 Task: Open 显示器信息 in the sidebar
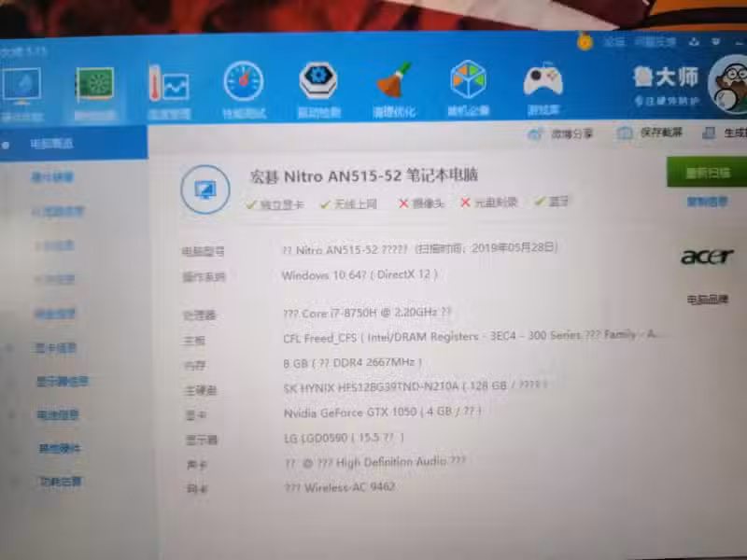click(63, 382)
